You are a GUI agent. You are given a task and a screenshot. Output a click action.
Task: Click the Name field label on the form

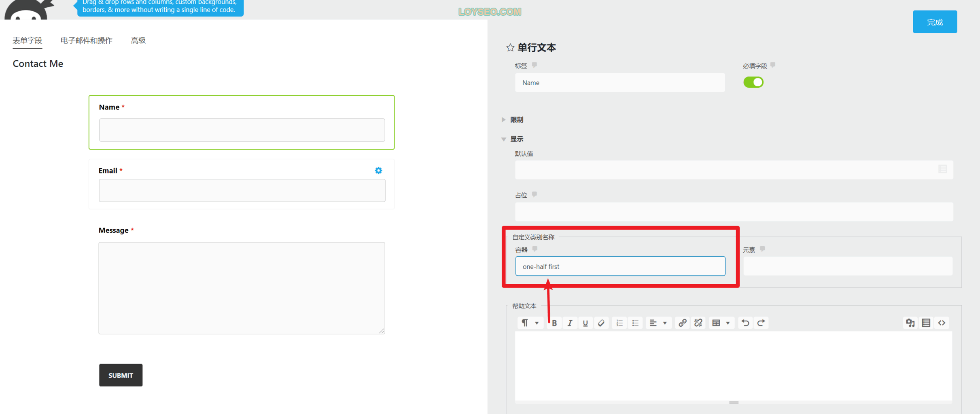[x=109, y=107]
